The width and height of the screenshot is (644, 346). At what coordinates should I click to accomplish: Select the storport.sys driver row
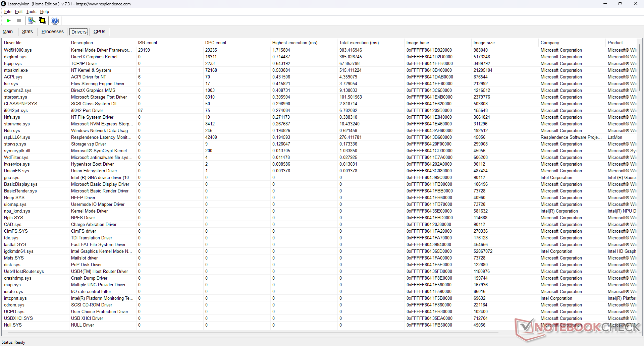pos(319,97)
